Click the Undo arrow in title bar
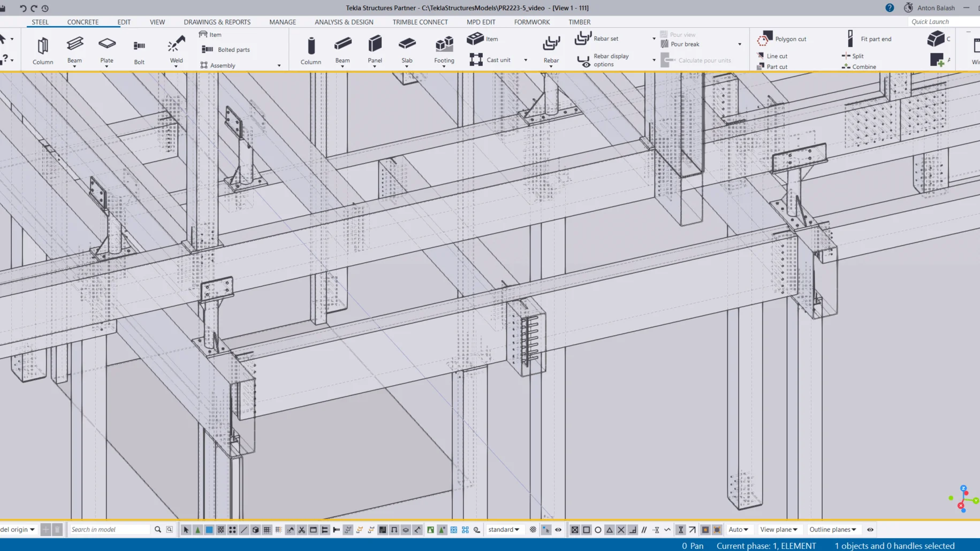 click(x=22, y=8)
